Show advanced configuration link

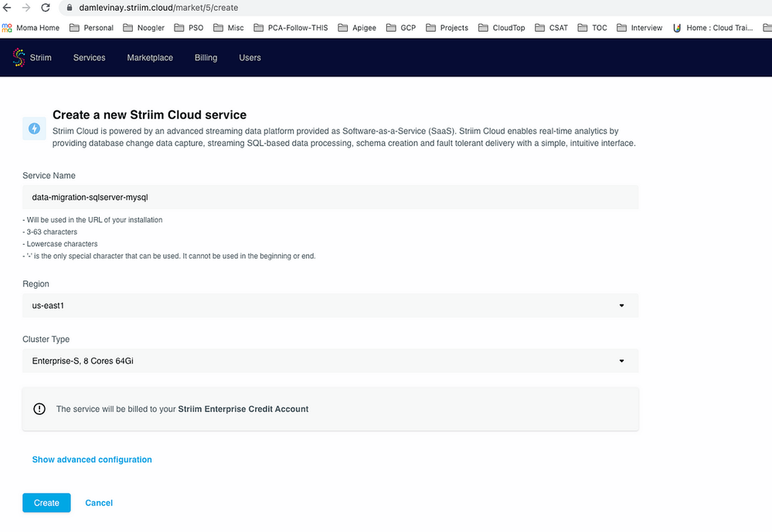click(x=92, y=459)
